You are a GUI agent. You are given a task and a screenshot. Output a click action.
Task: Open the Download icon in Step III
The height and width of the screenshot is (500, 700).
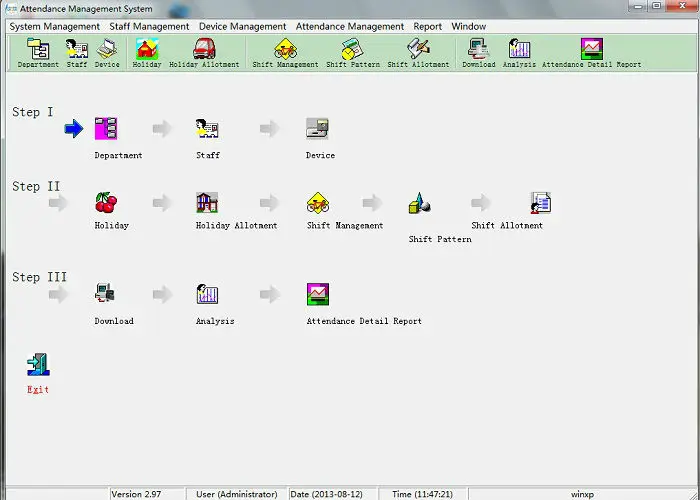coord(106,294)
